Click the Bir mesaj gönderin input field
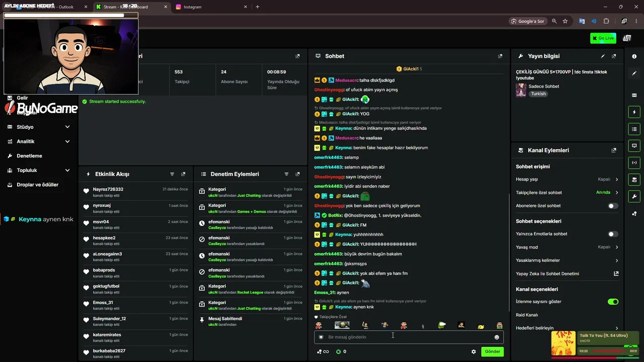 tap(409, 337)
